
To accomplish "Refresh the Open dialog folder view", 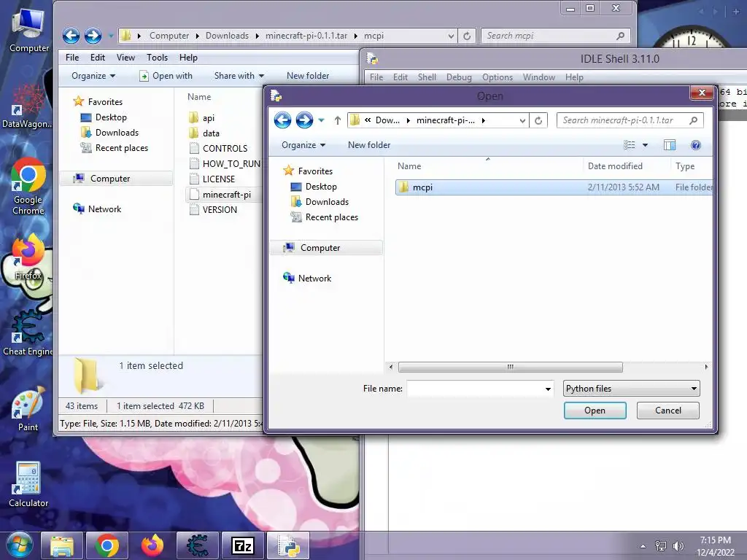I will coord(538,120).
